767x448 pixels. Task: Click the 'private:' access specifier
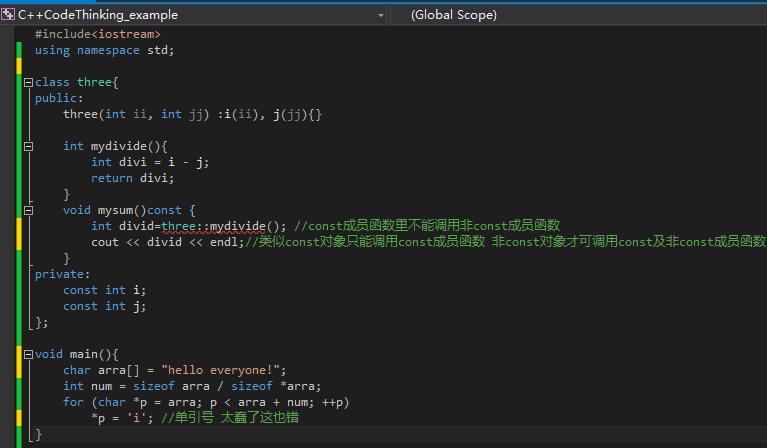pos(62,274)
